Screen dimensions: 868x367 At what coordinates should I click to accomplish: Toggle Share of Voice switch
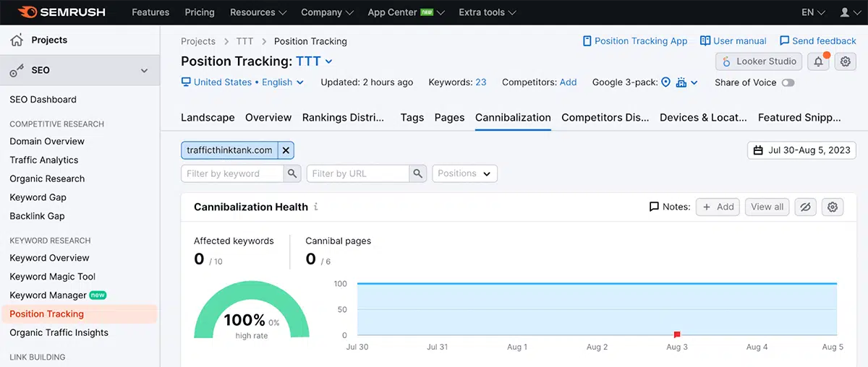click(788, 82)
